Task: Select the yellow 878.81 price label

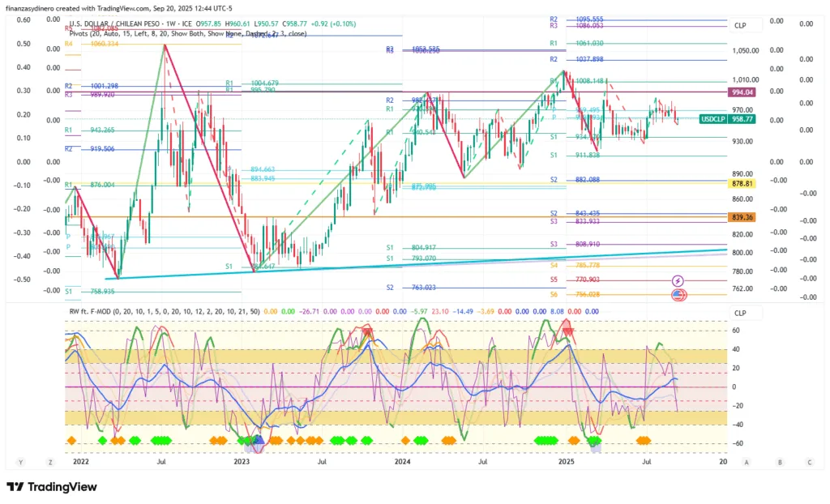Action: coord(742,184)
